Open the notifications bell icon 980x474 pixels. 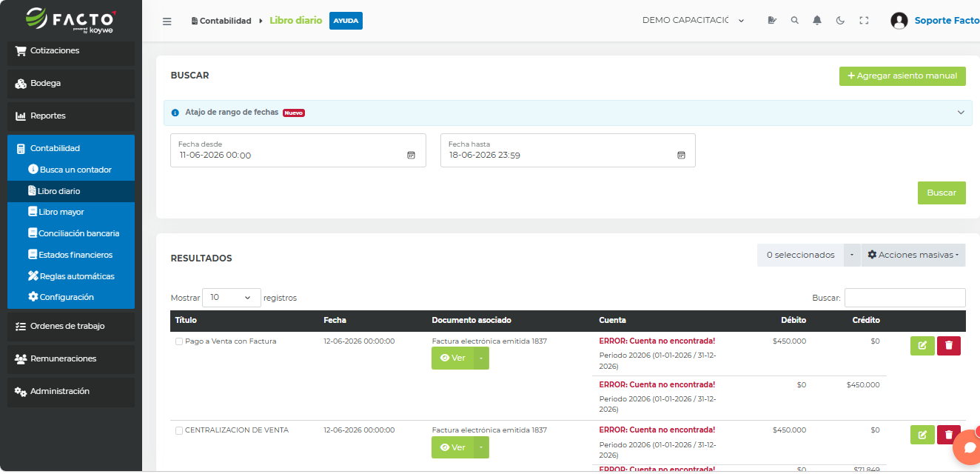coord(817,21)
